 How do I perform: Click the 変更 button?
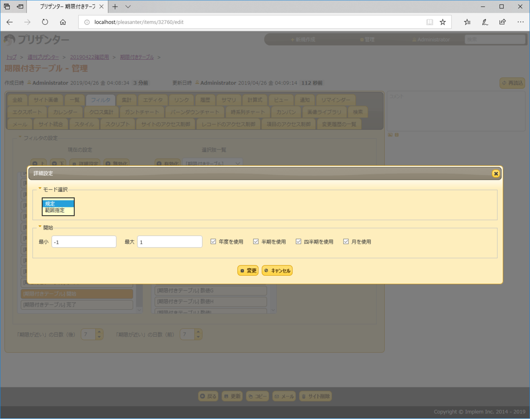[x=248, y=270]
